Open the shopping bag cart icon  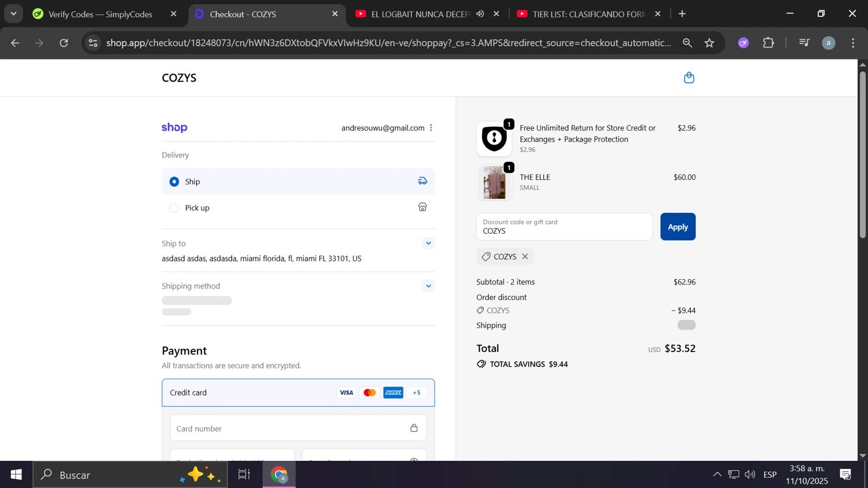689,77
